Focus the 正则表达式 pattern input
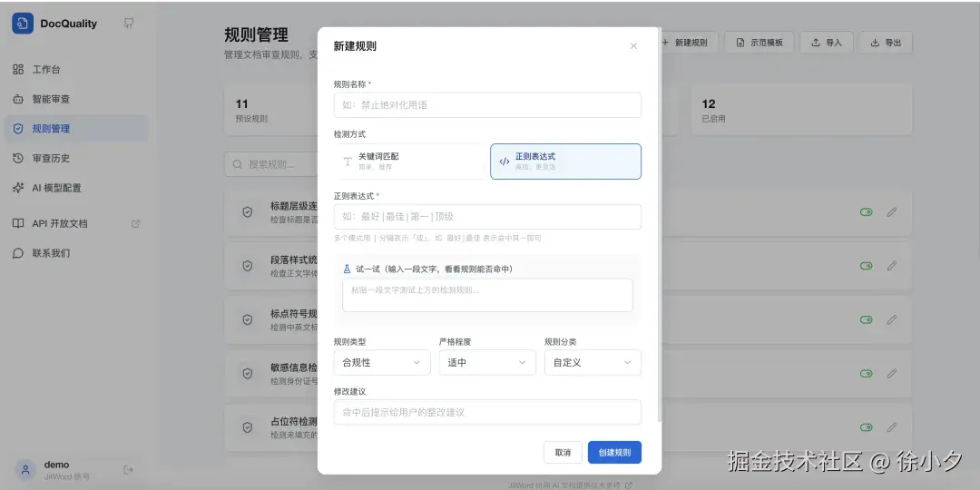 (x=487, y=217)
